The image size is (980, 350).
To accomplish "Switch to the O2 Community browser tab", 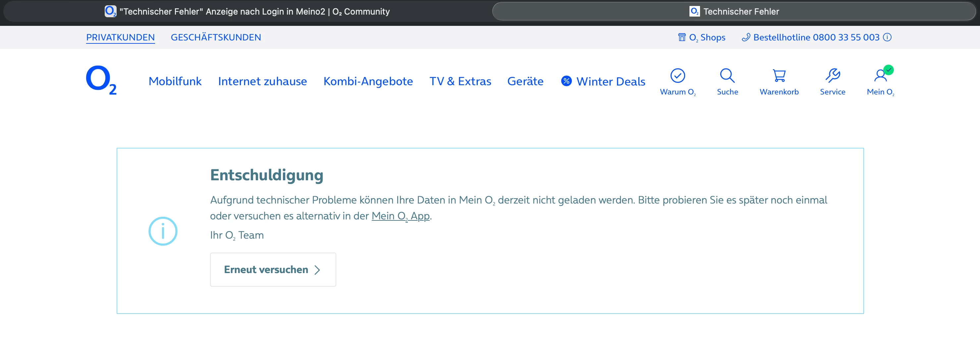I will (x=247, y=11).
